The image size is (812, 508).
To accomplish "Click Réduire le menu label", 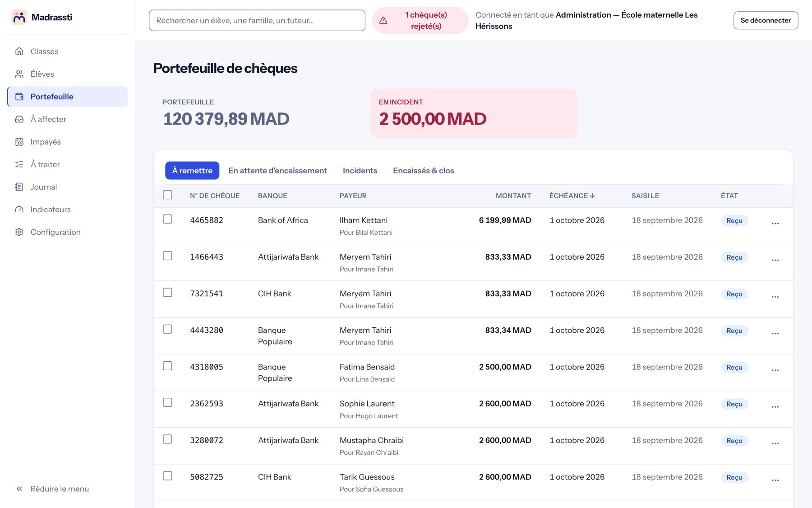I will click(x=60, y=489).
